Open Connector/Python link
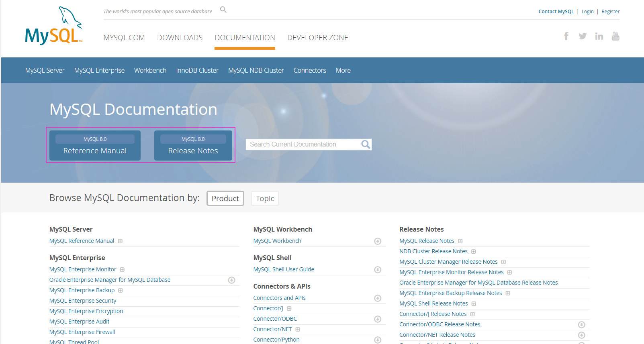 276,340
